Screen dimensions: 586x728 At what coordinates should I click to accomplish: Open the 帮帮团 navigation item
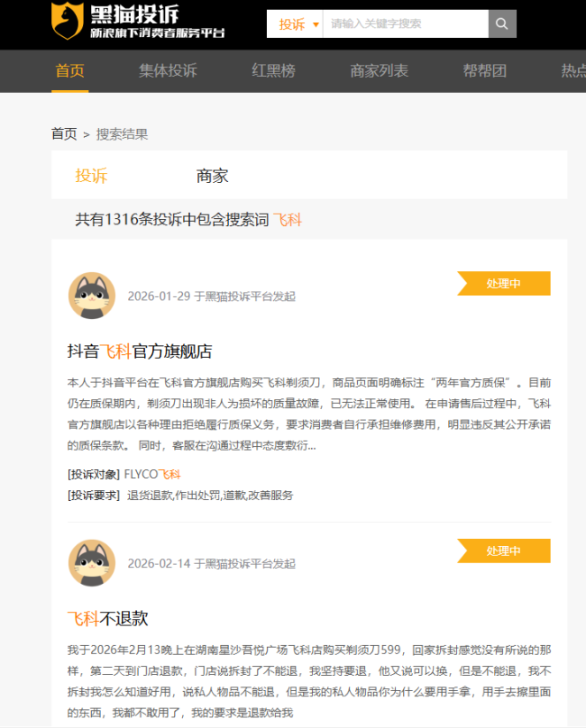tap(485, 71)
